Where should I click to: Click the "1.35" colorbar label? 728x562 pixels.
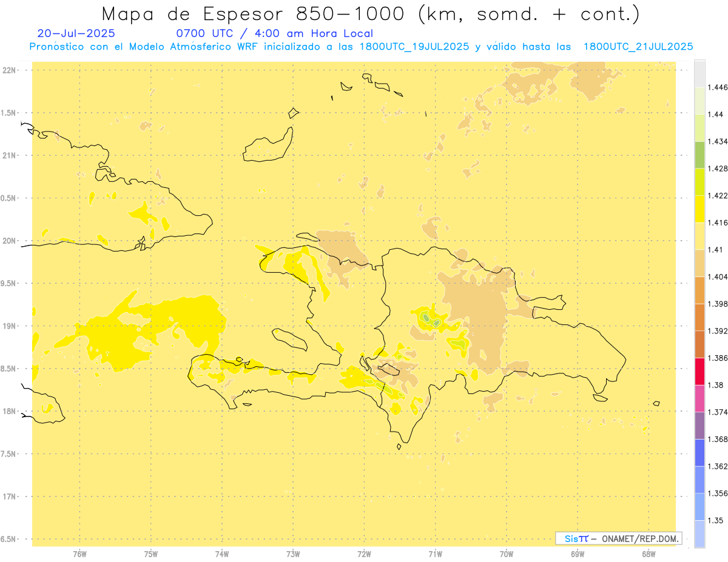click(x=715, y=520)
